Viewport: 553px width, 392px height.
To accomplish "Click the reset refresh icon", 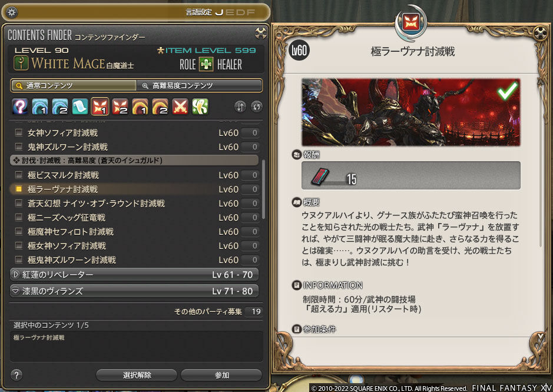I will click(x=256, y=107).
